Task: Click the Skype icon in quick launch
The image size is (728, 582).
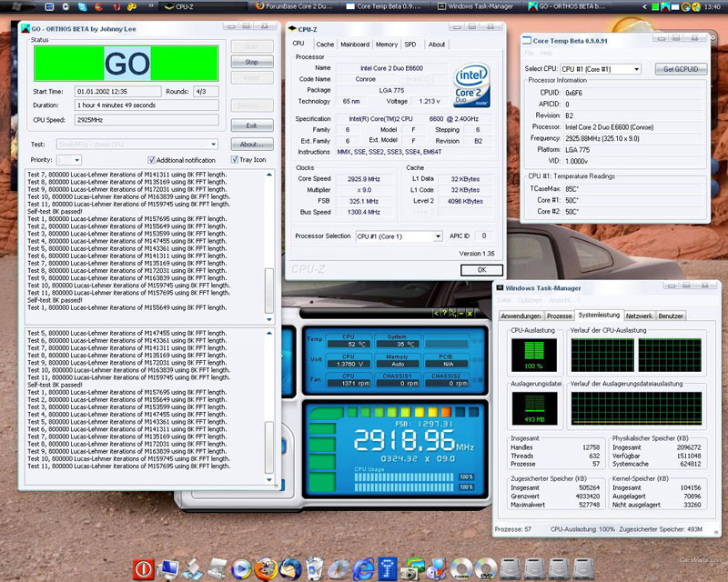Action: [x=83, y=6]
